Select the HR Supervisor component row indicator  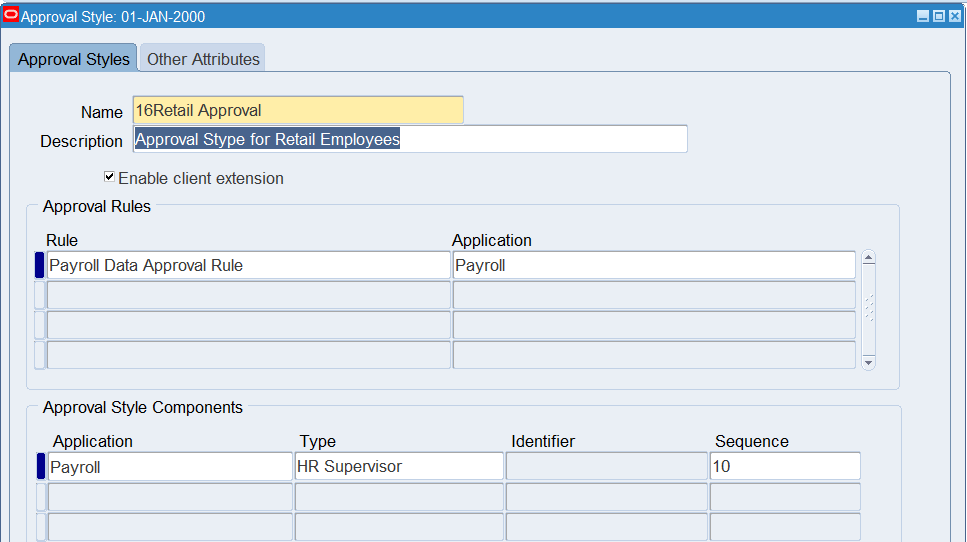41,466
